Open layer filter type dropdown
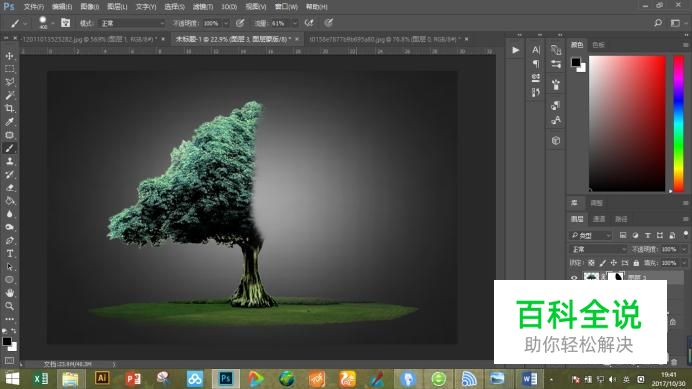The image size is (692, 389). tap(591, 235)
